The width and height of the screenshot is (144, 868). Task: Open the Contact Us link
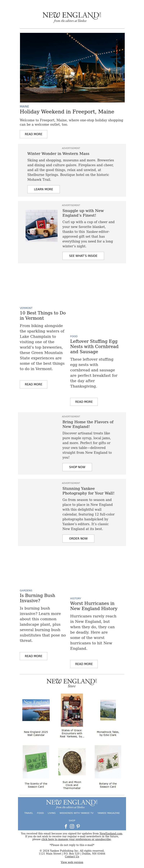72,857
